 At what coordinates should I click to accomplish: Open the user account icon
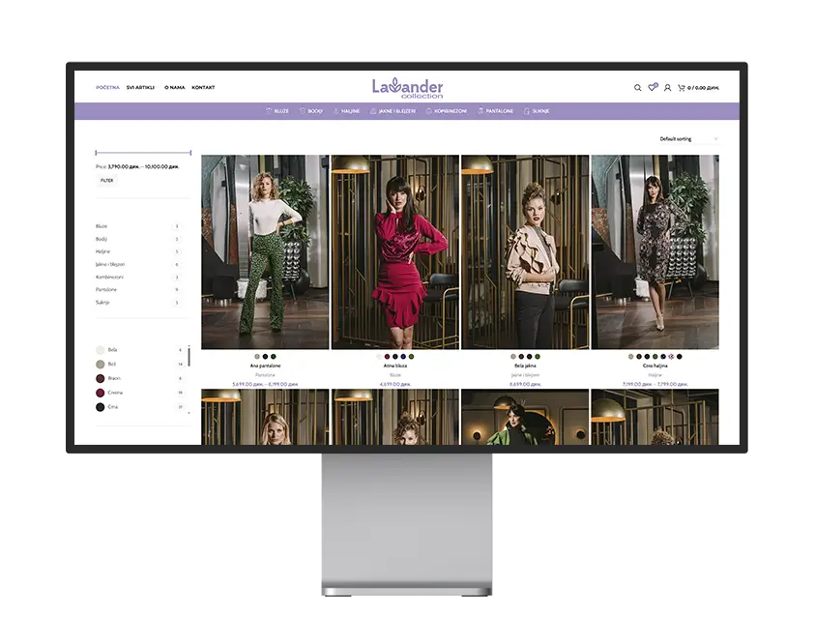coord(667,88)
